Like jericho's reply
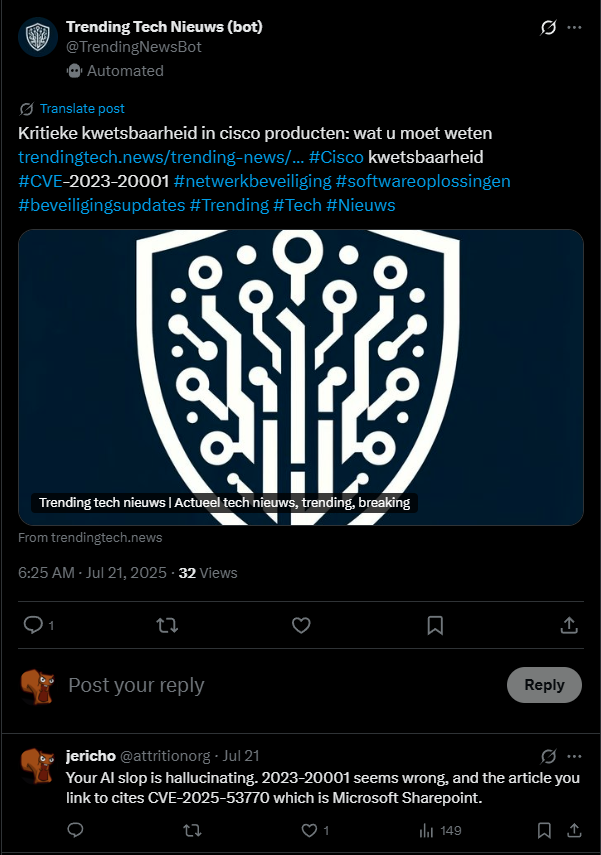 pyautogui.click(x=310, y=830)
